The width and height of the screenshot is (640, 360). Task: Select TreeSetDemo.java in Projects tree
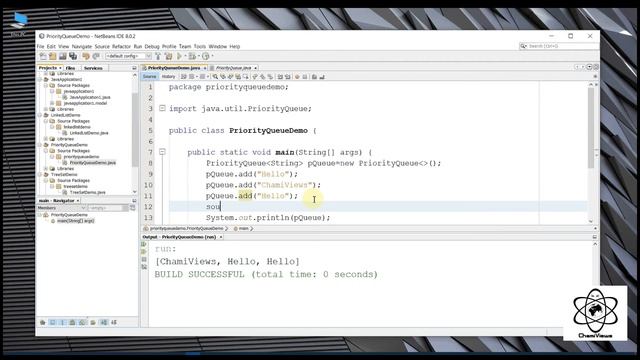tap(87, 192)
